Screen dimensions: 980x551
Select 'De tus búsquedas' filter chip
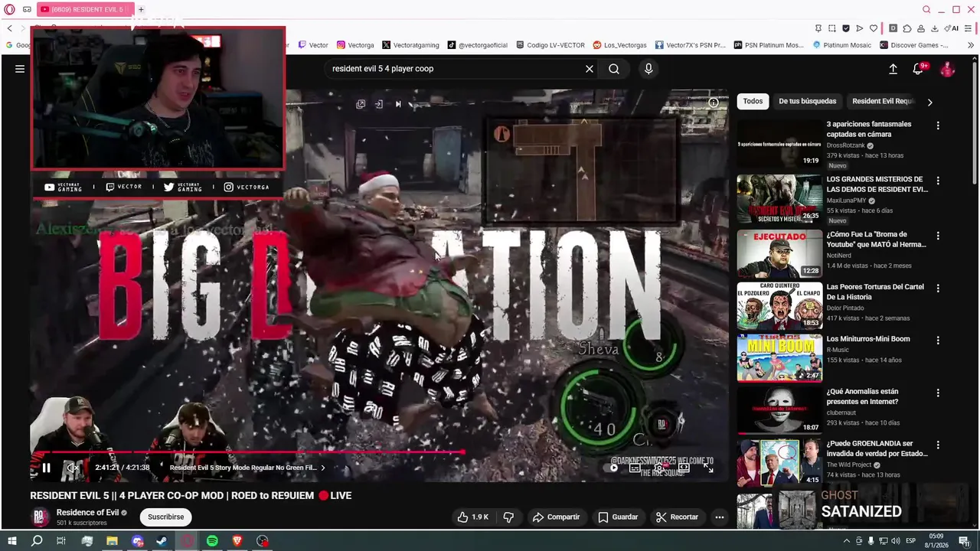[807, 101]
